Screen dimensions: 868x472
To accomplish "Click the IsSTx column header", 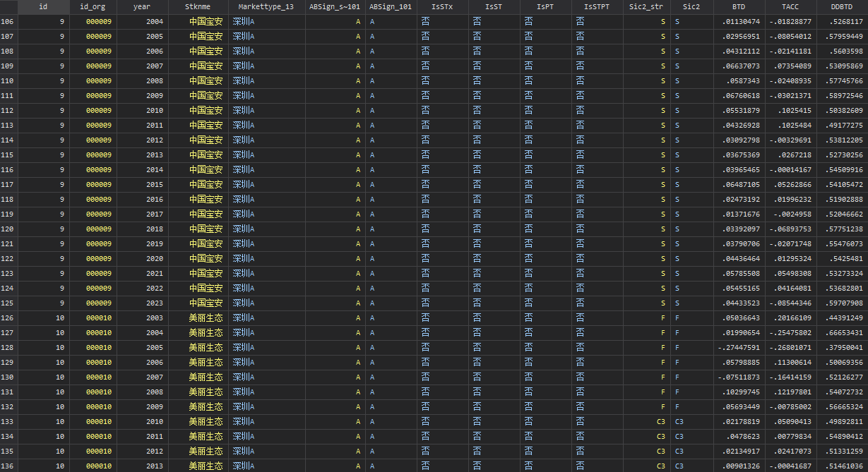I will pyautogui.click(x=441, y=7).
